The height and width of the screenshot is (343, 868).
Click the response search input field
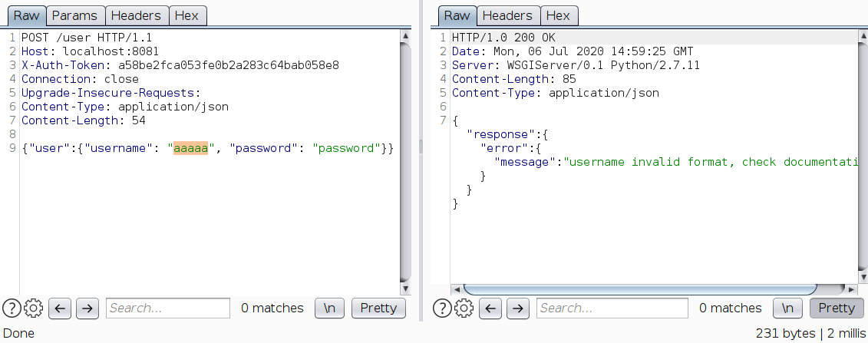[612, 308]
